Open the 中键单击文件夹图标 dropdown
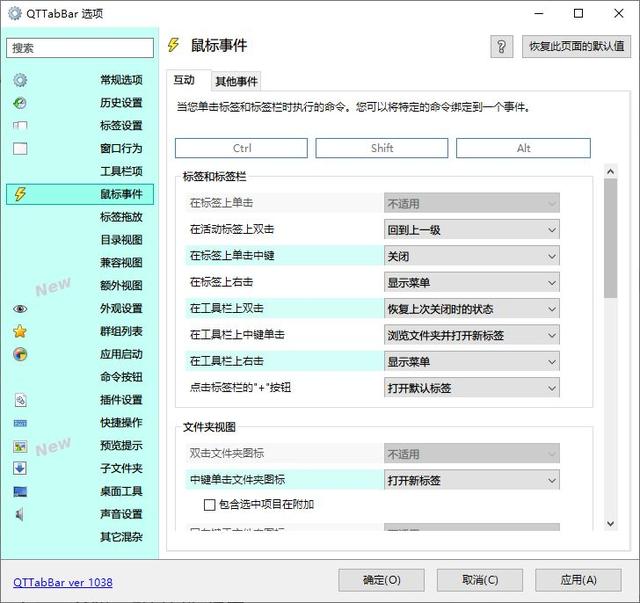640x603 pixels. coord(471,480)
